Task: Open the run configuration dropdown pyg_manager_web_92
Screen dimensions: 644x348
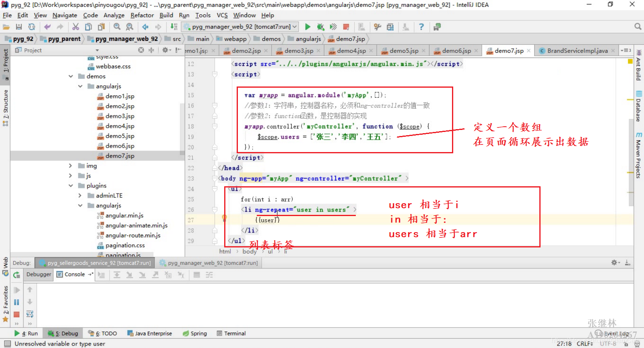Action: [x=241, y=27]
